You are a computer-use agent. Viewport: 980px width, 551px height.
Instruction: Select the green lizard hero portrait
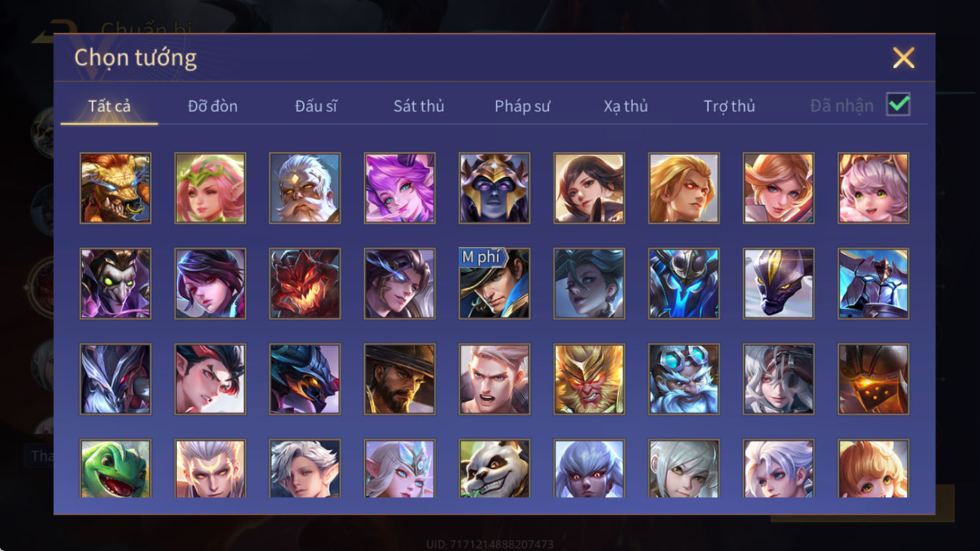116,468
